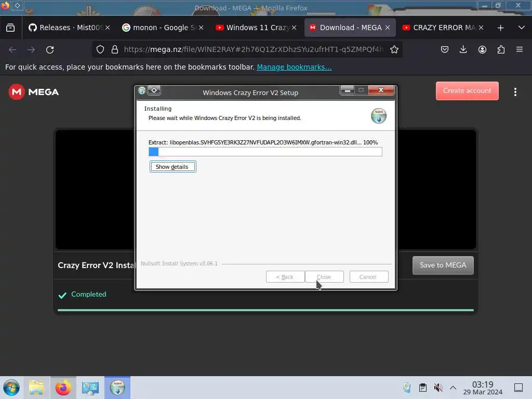
Task: Reload the current page
Action: point(50,49)
